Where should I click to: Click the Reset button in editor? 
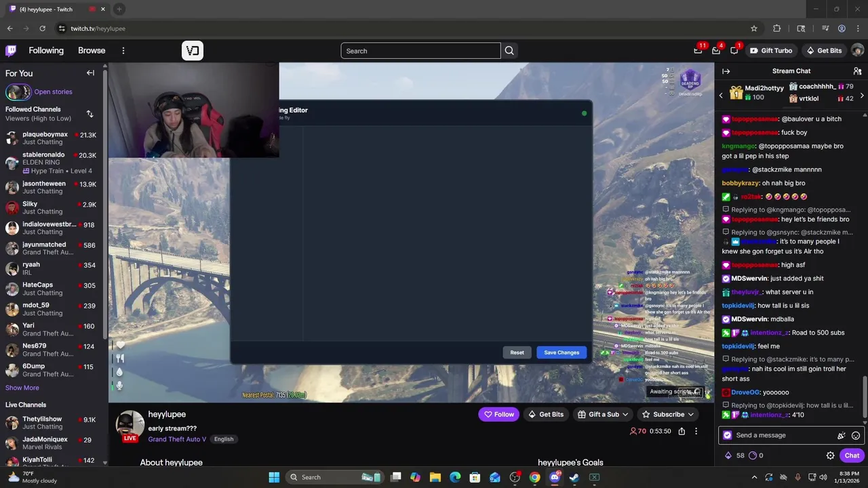coord(517,352)
